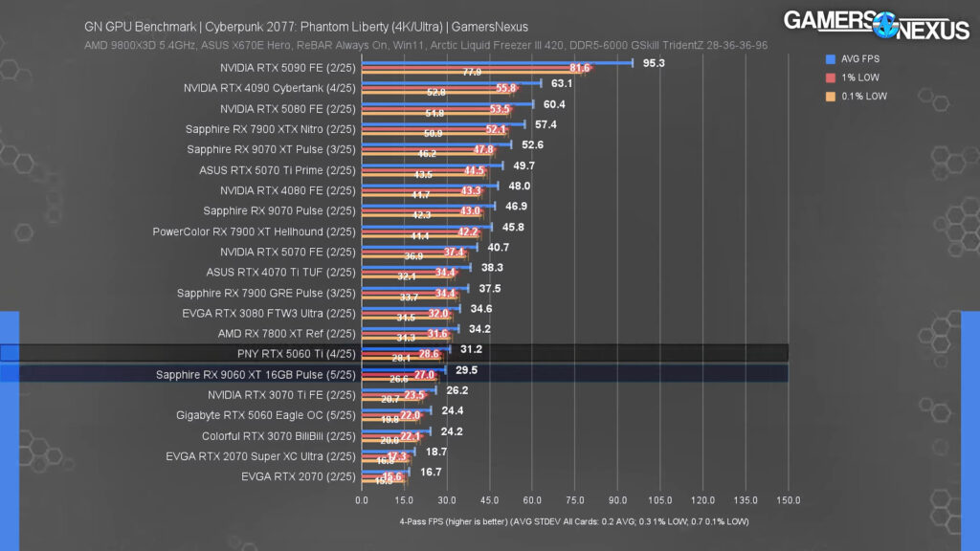Click the 'AVG FPS' legend label
This screenshot has height=551, width=980.
pyautogui.click(x=860, y=58)
